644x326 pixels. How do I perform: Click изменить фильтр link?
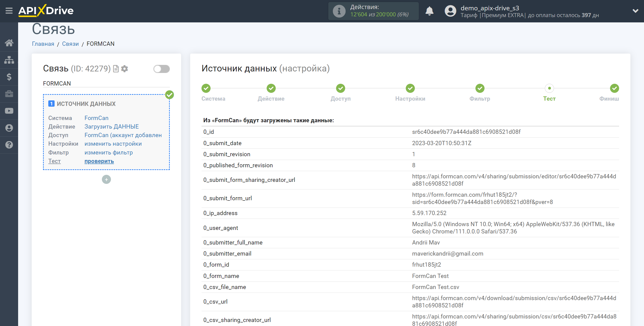(x=108, y=152)
